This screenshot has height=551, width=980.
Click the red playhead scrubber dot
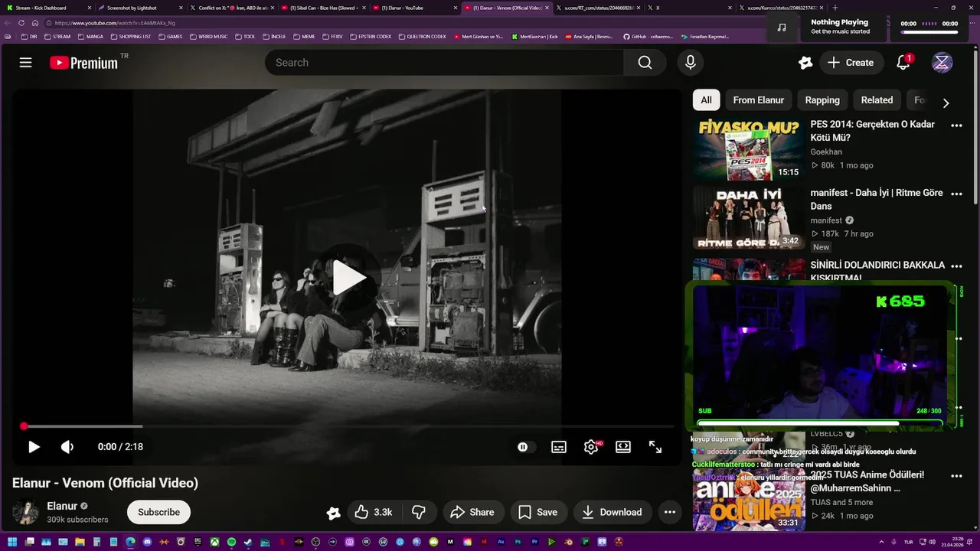(x=24, y=426)
